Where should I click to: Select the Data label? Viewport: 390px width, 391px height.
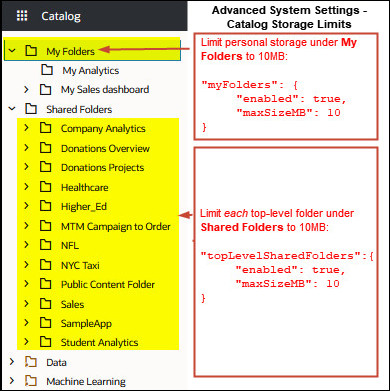[x=56, y=362]
